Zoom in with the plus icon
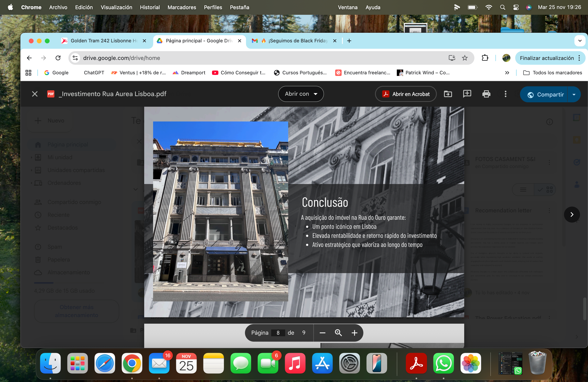This screenshot has width=588, height=382. (x=354, y=333)
